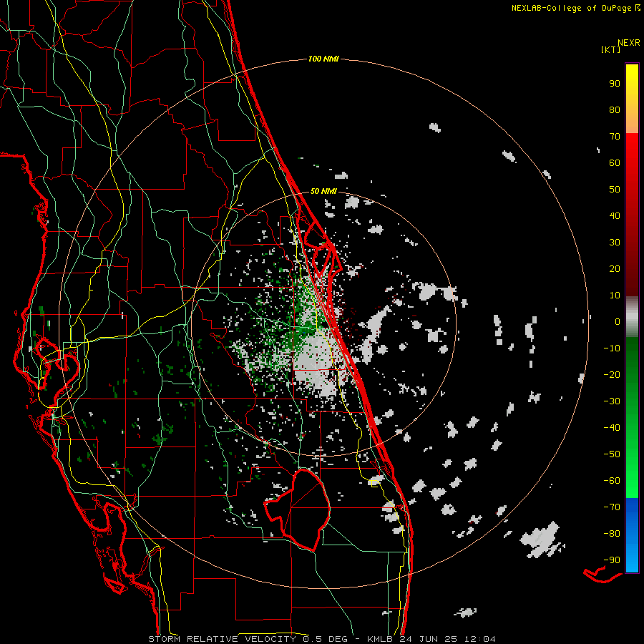Click the 24 JUN 25 date text

click(x=429, y=639)
